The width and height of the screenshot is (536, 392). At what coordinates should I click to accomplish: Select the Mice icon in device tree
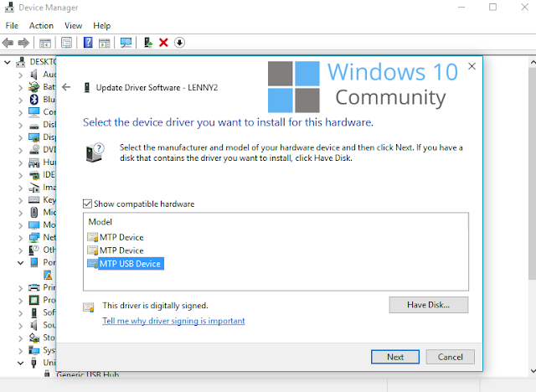click(x=33, y=212)
